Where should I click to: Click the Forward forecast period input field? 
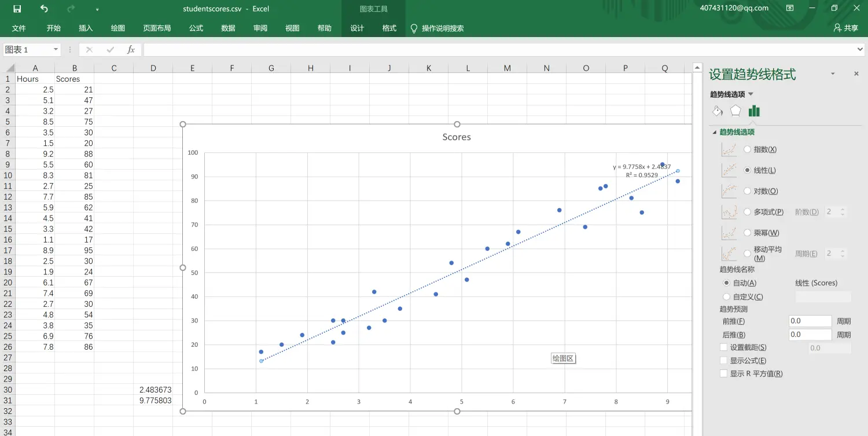coord(810,321)
